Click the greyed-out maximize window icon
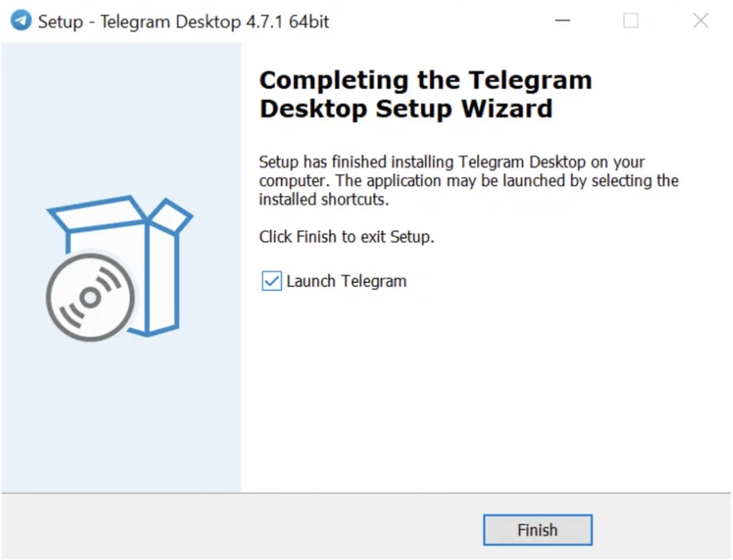The width and height of the screenshot is (733, 560). [631, 21]
